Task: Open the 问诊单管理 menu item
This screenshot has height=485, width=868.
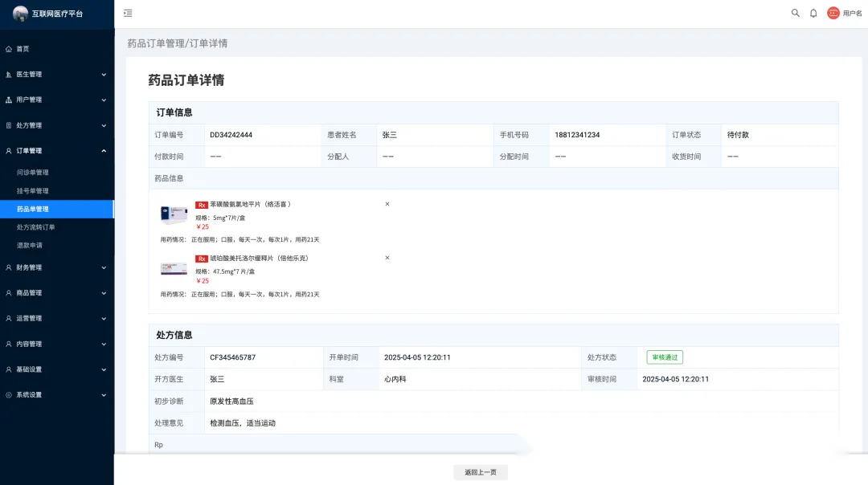Action: click(x=33, y=173)
